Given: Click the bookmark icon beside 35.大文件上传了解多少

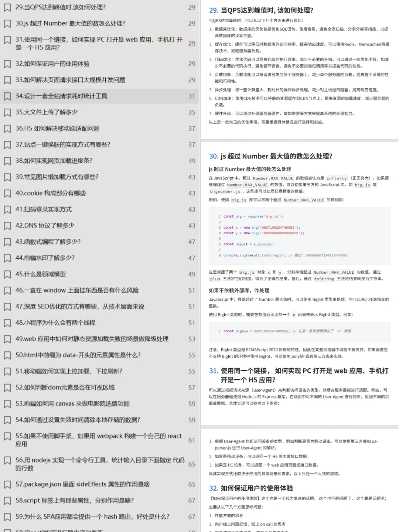Looking at the screenshot, I should click(7, 112).
